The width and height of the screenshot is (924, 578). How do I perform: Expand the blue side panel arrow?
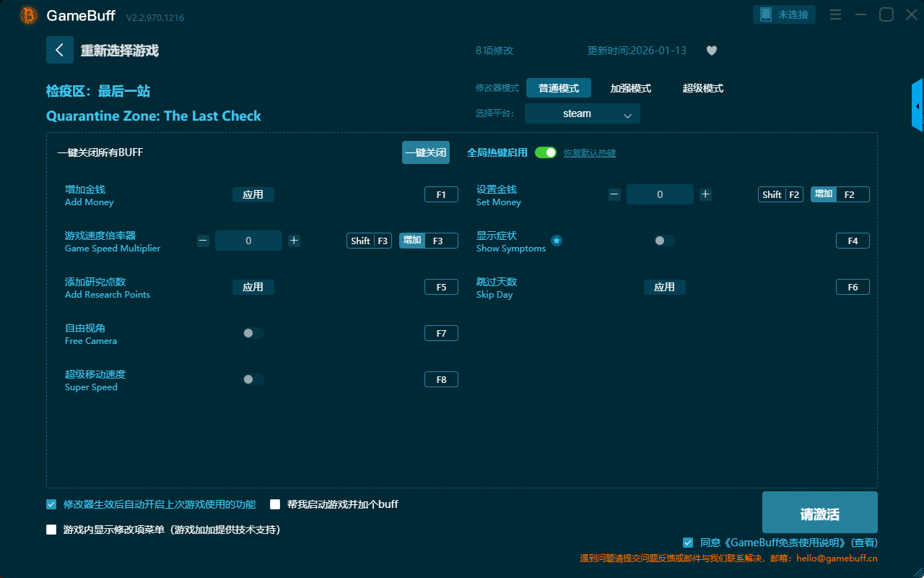[x=918, y=106]
